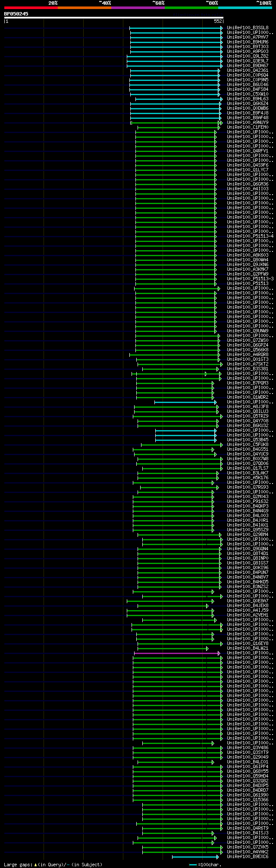Open hit UniRef100_B3SGL8

coord(248,28)
